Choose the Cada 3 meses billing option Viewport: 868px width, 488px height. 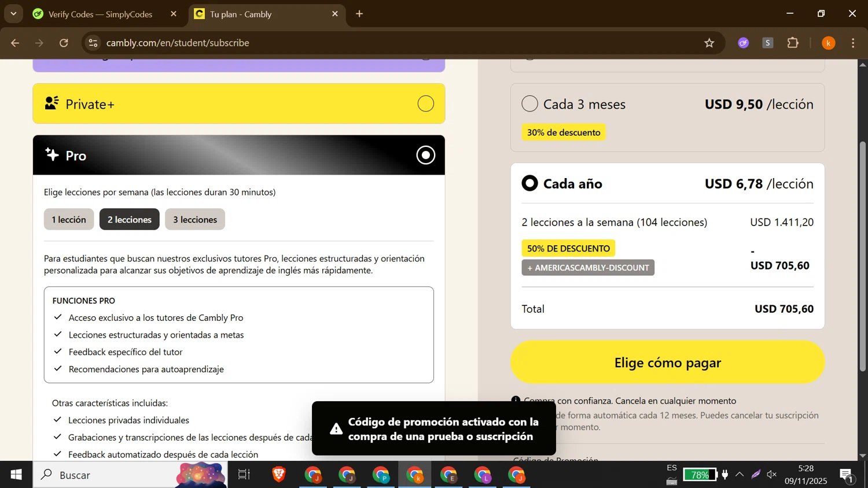coord(529,103)
